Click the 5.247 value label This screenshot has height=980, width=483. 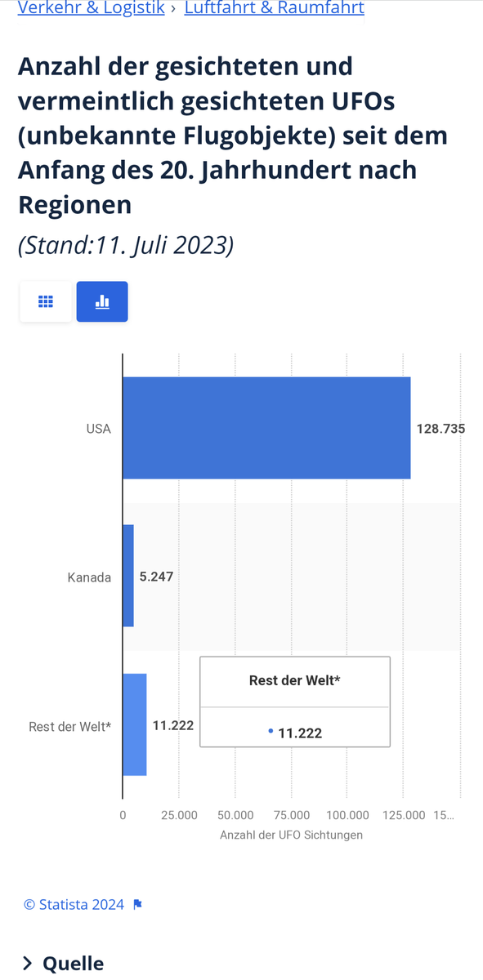pyautogui.click(x=157, y=576)
